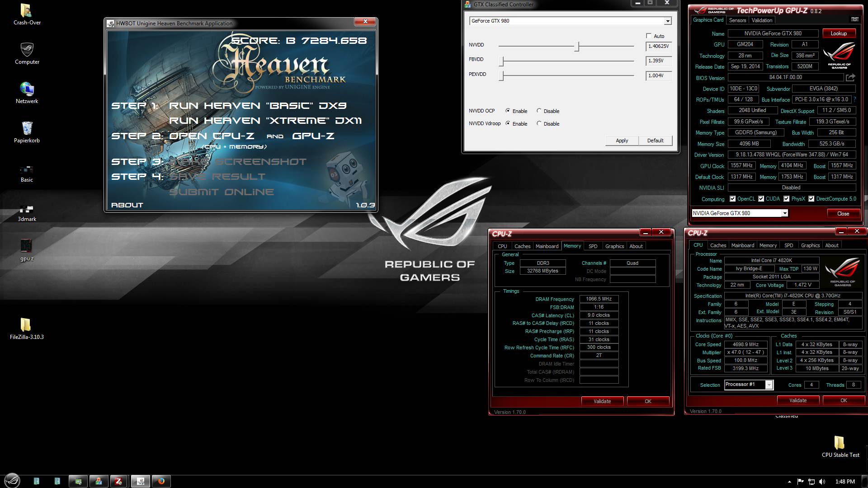Click the colored blocks taskbar icon
868x488 pixels.
98,481
